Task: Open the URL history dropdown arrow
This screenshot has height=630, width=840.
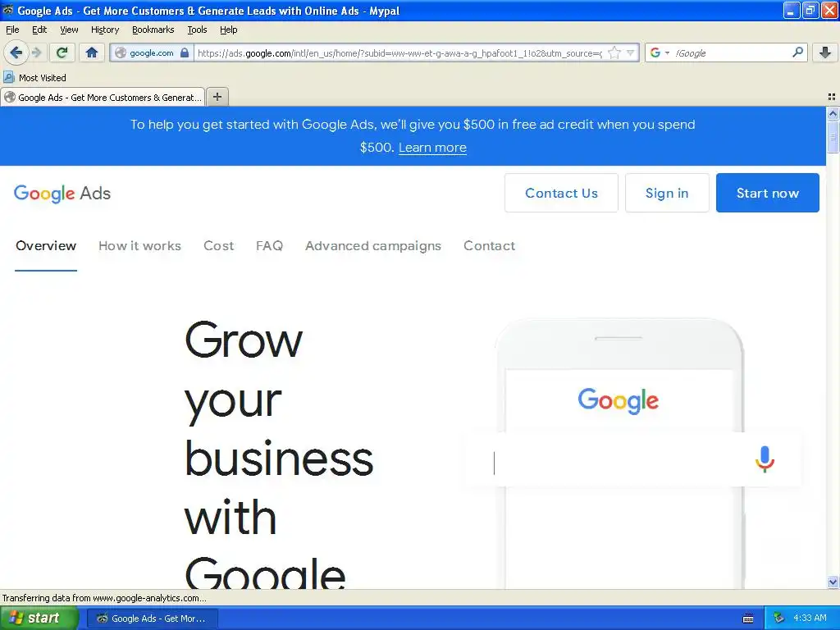Action: (x=631, y=52)
